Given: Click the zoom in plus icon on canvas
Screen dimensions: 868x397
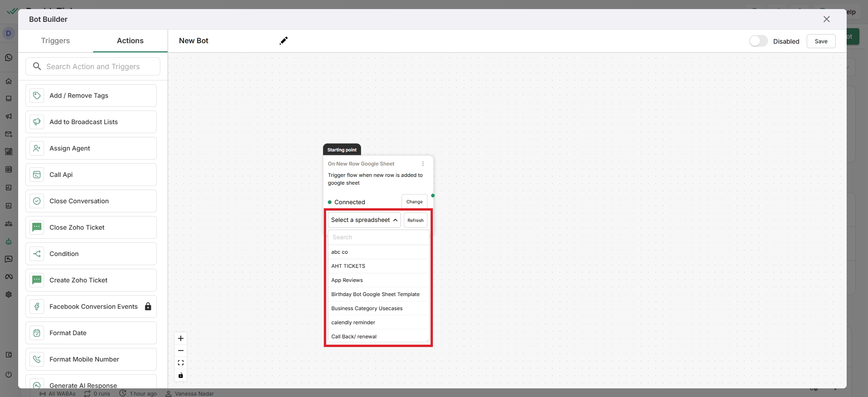Looking at the screenshot, I should pos(181,338).
